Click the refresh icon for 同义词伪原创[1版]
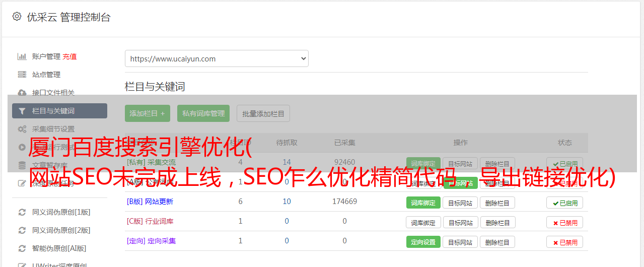644x267 pixels. point(22,212)
